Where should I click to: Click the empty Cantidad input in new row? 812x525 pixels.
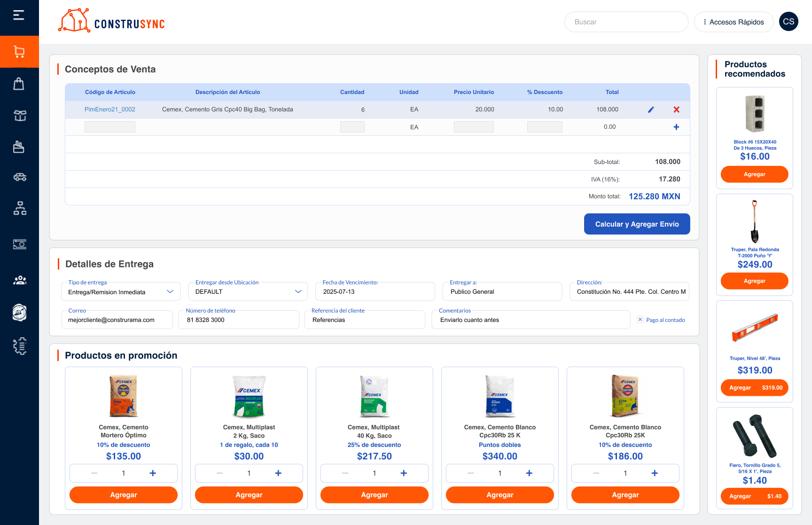(352, 127)
